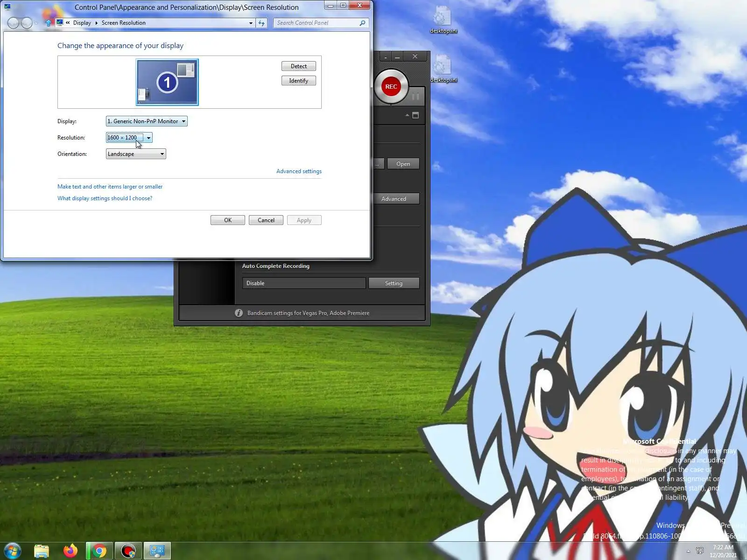Select the second desktop.ini desktop icon
The image size is (747, 560).
pyautogui.click(x=443, y=69)
